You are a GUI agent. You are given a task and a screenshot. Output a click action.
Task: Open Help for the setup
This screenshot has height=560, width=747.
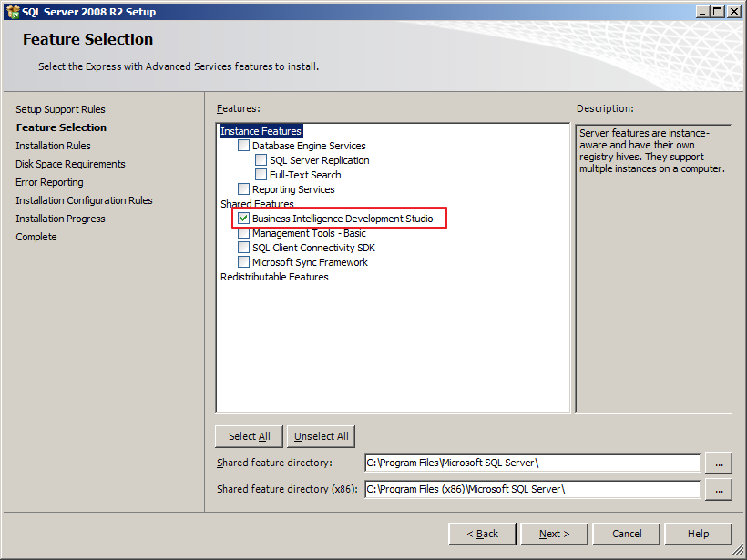pyautogui.click(x=698, y=534)
